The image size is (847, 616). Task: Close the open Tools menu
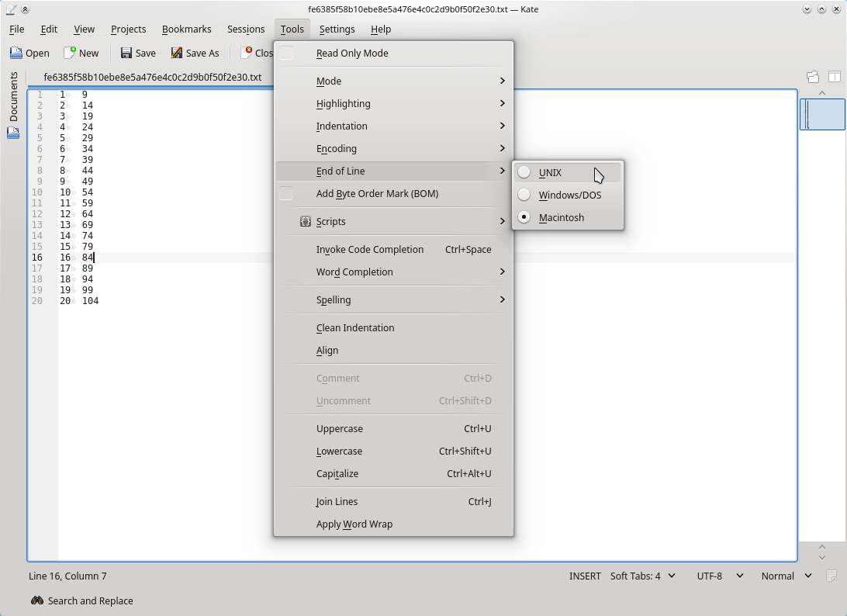point(292,29)
